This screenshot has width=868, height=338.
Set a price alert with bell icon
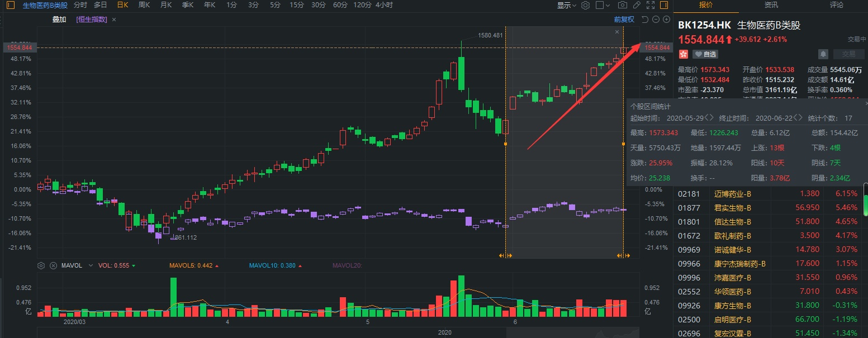[x=823, y=54]
